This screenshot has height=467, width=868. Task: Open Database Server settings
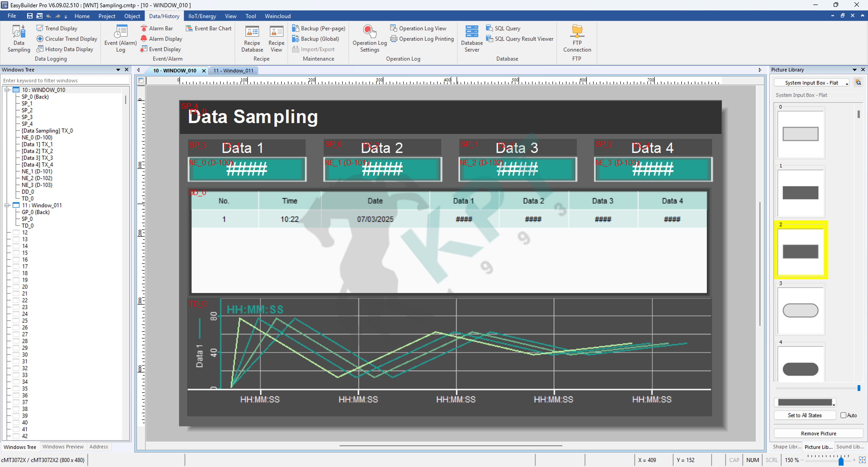[x=472, y=39]
